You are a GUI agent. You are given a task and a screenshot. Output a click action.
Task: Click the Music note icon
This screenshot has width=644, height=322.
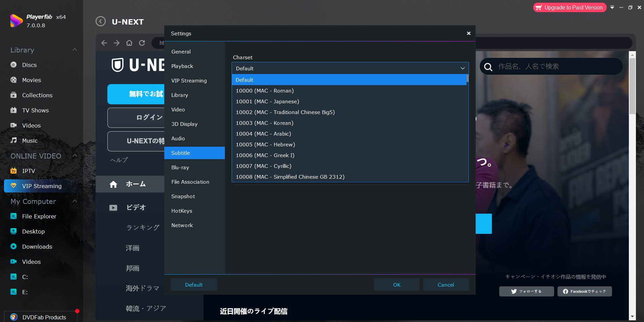tap(13, 140)
